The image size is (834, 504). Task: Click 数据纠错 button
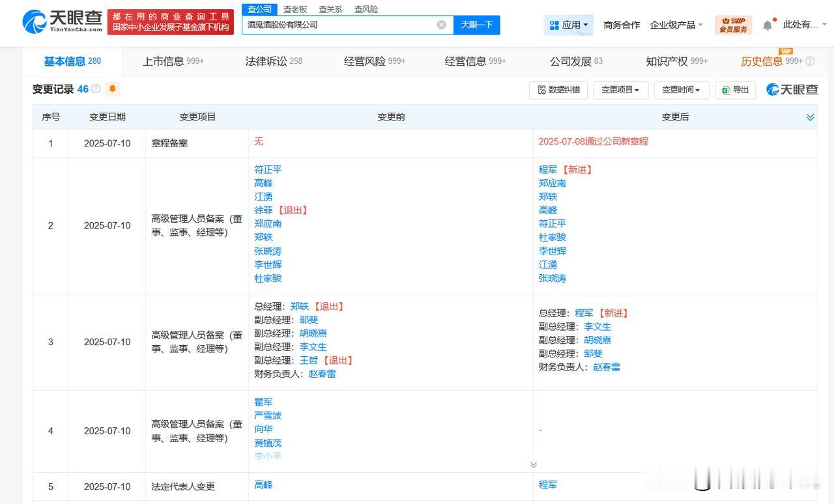click(x=558, y=90)
